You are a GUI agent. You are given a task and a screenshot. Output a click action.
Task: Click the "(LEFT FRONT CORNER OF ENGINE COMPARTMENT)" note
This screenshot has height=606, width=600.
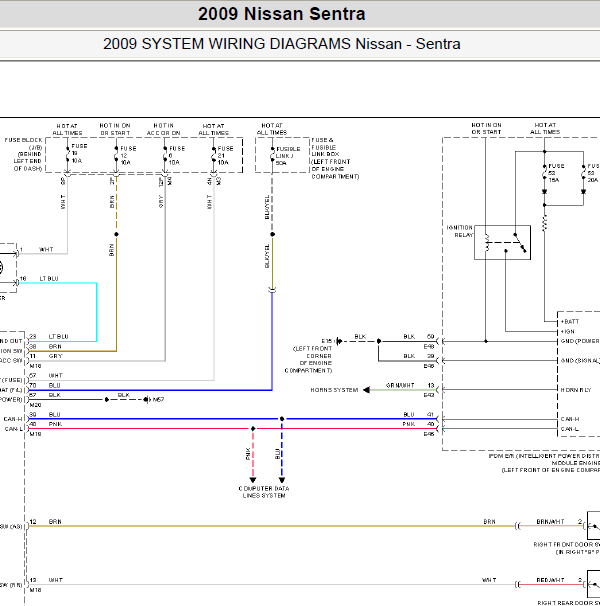pos(308,359)
